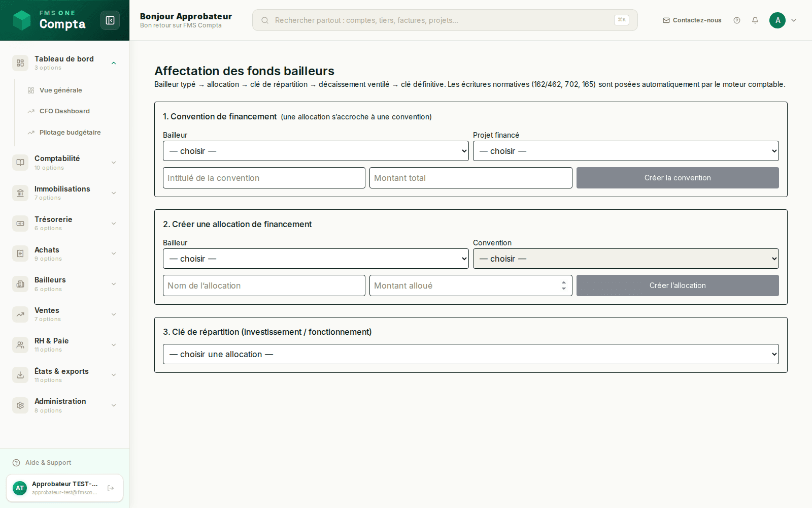
Task: Expand the Achats section chevron
Action: point(114,253)
